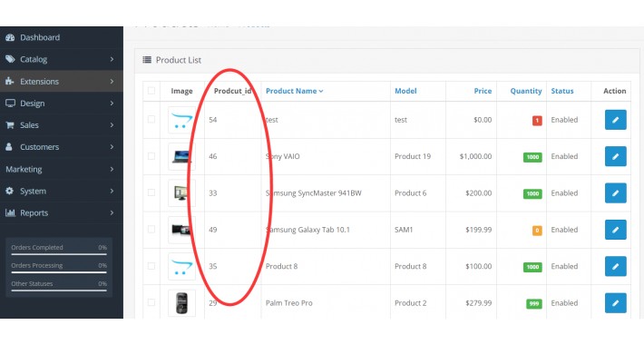Screen dimensions: 644x345
Task: Click the Sony VAIO laptop thumbnail
Action: point(182,156)
